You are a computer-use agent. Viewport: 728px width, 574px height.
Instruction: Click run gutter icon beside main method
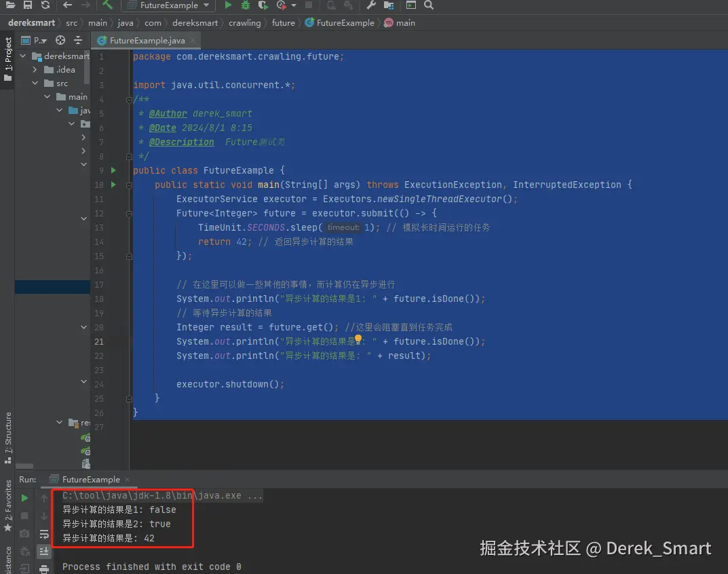(x=113, y=185)
